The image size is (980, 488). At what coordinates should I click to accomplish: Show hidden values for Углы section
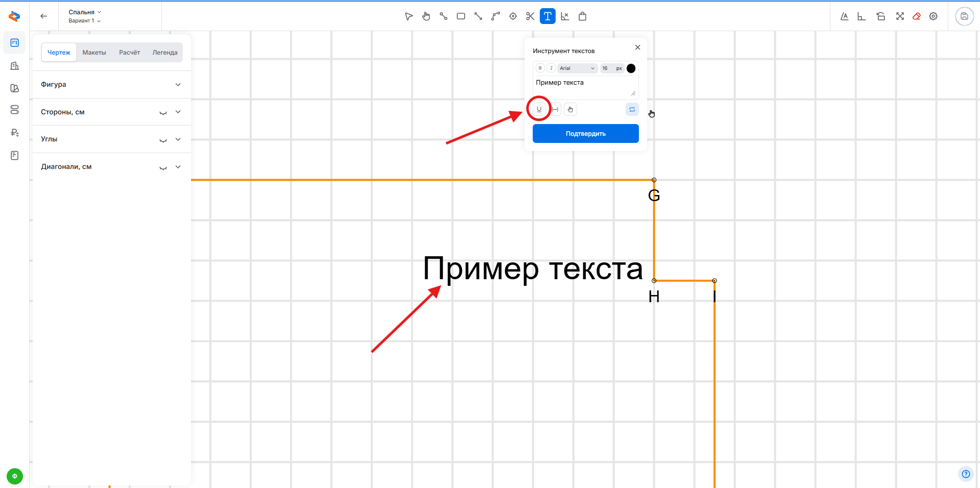pos(163,140)
